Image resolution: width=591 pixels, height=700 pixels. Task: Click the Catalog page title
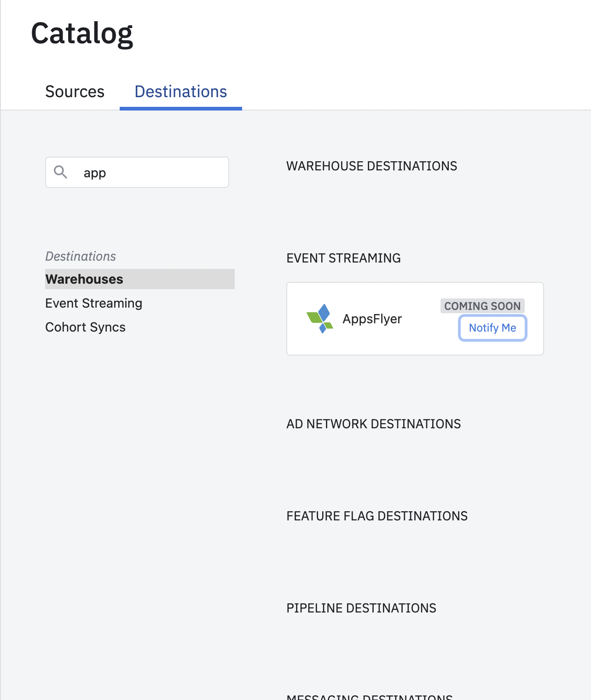[82, 33]
